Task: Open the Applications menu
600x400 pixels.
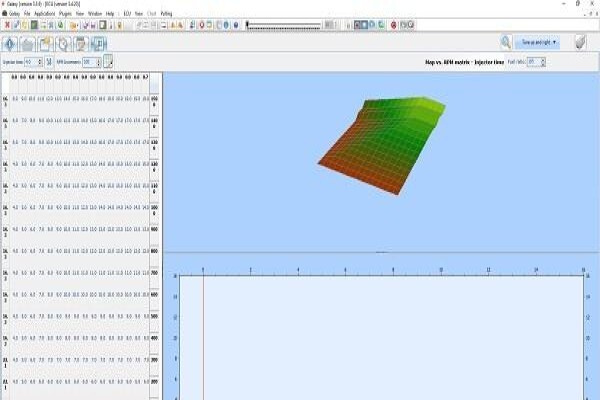Action: point(45,14)
